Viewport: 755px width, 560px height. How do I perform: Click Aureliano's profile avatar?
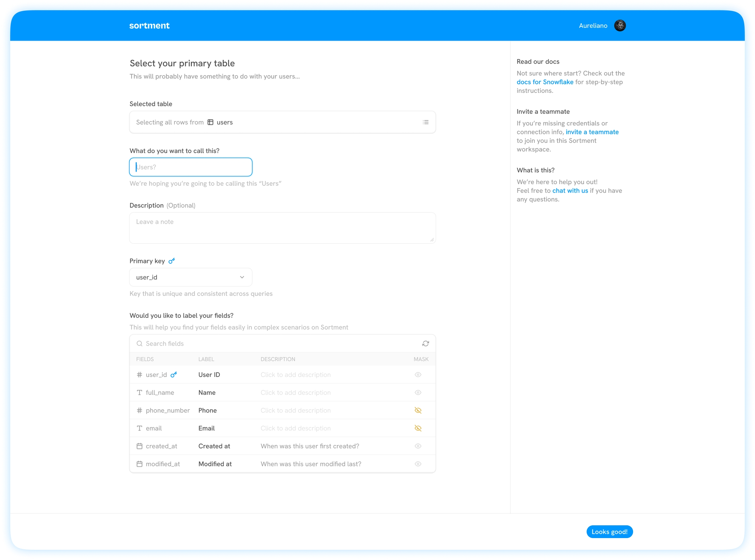620,26
